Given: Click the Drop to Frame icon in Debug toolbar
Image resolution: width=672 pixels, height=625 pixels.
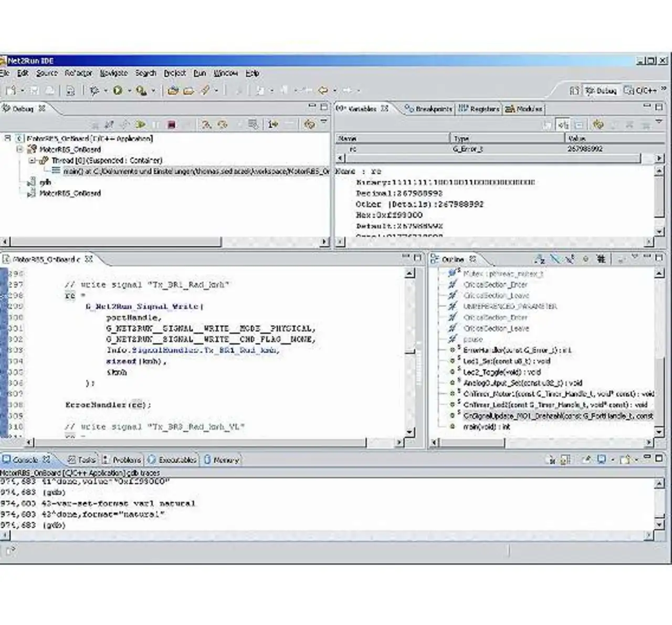Looking at the screenshot, I should pos(253,124).
